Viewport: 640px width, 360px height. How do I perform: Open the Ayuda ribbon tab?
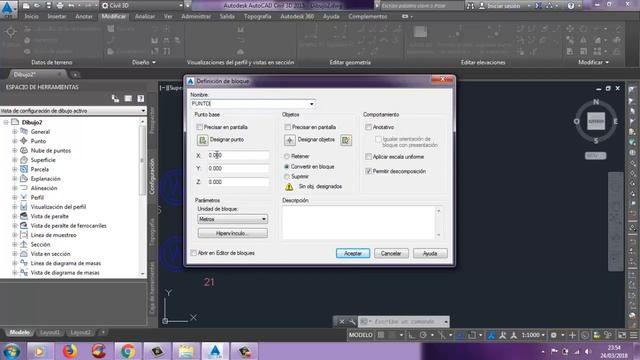(x=331, y=16)
